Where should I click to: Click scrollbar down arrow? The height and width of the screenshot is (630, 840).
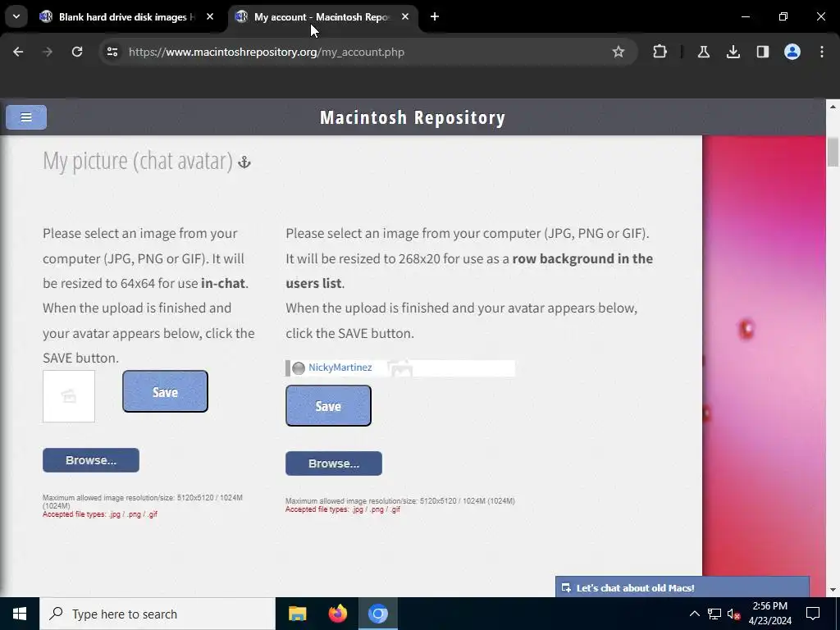(x=833, y=590)
